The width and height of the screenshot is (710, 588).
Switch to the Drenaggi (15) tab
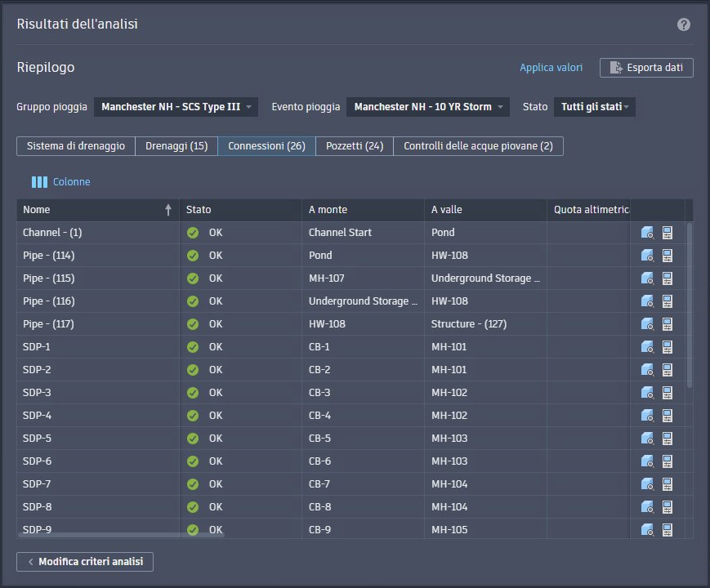(x=176, y=146)
